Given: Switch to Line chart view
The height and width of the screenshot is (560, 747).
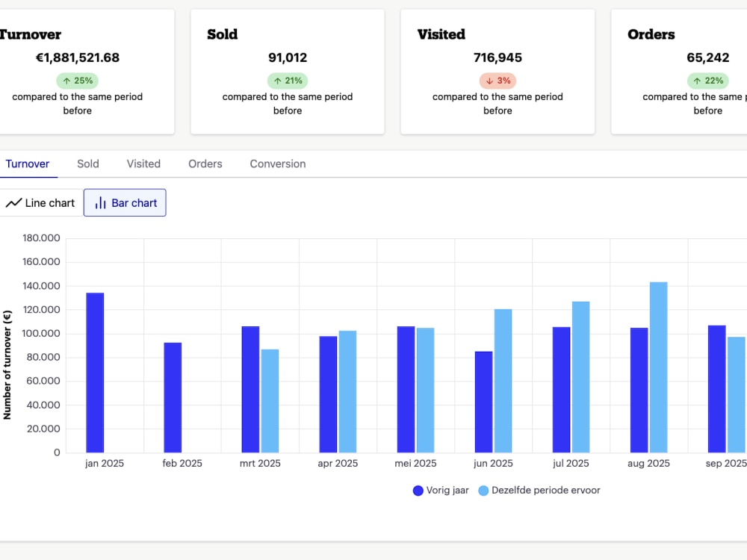Looking at the screenshot, I should (40, 203).
